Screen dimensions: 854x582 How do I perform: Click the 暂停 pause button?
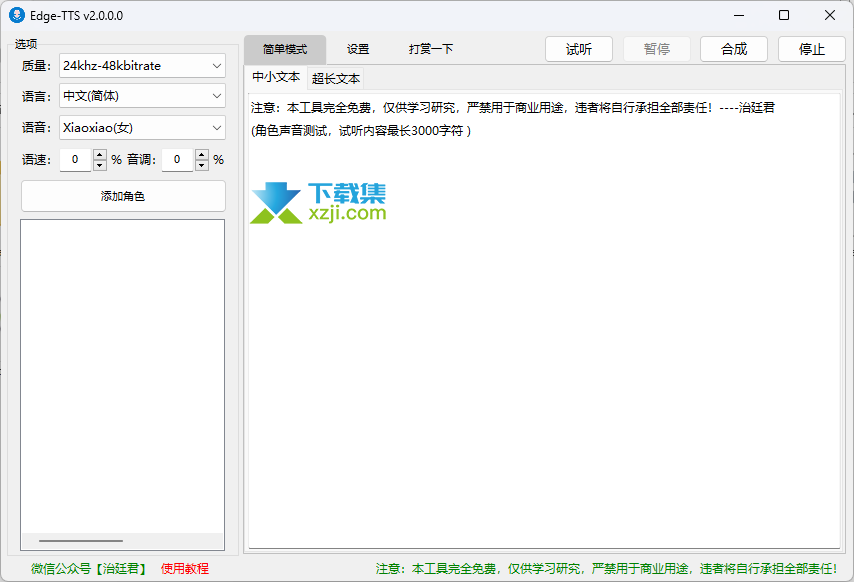657,50
